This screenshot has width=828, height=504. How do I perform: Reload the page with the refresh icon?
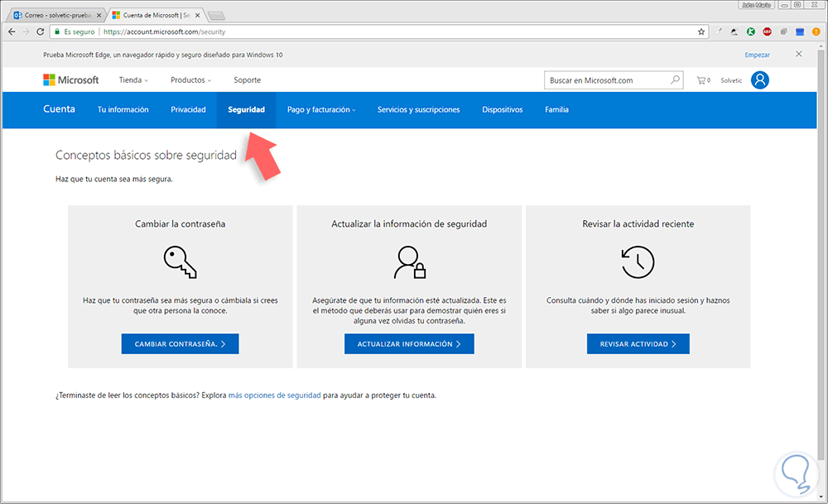(x=40, y=31)
